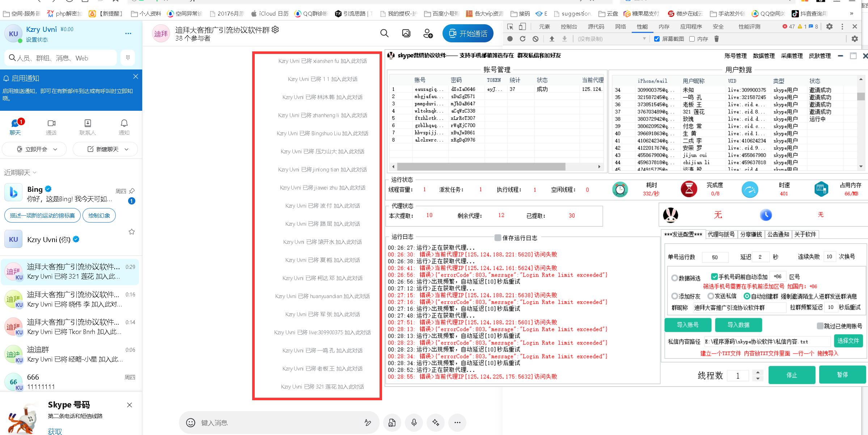Expand the 立即开会 dropdown
This screenshot has height=435, width=868.
[x=55, y=149]
